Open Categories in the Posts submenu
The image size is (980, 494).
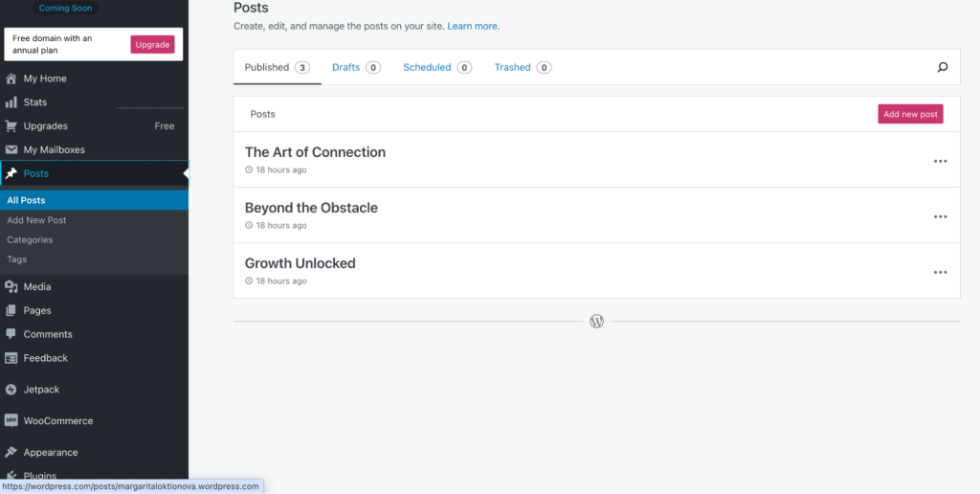(30, 240)
